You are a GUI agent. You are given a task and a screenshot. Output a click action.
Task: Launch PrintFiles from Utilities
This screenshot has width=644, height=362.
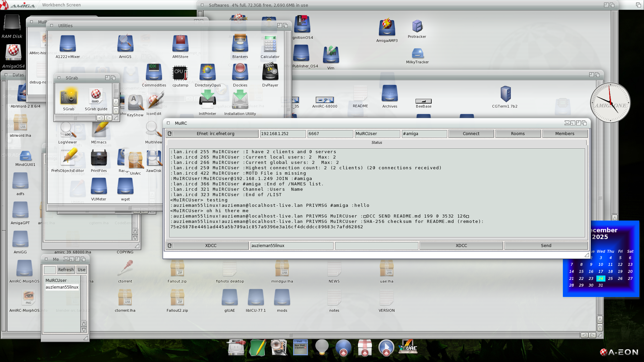coord(99,158)
